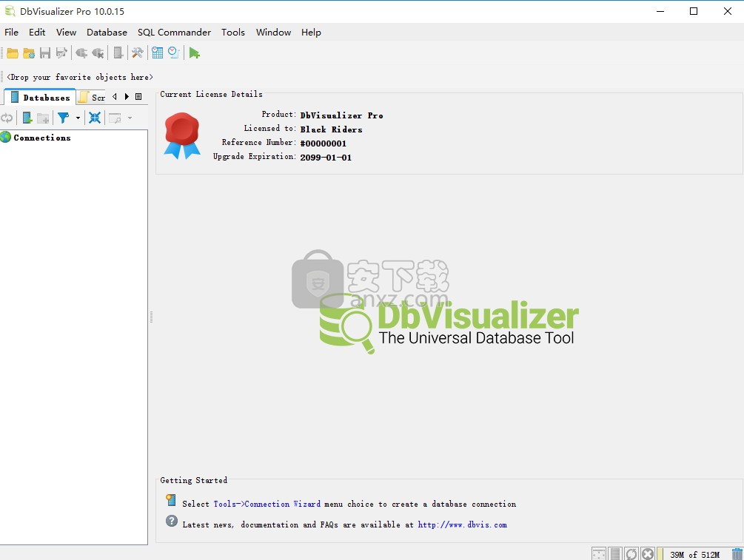Open the View menu
The image size is (744, 560).
click(66, 33)
